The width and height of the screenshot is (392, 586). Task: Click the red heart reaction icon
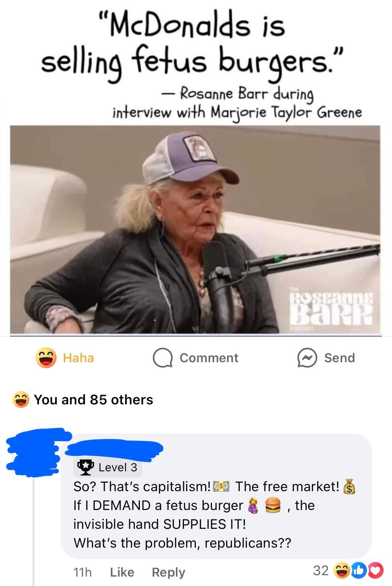click(x=376, y=571)
